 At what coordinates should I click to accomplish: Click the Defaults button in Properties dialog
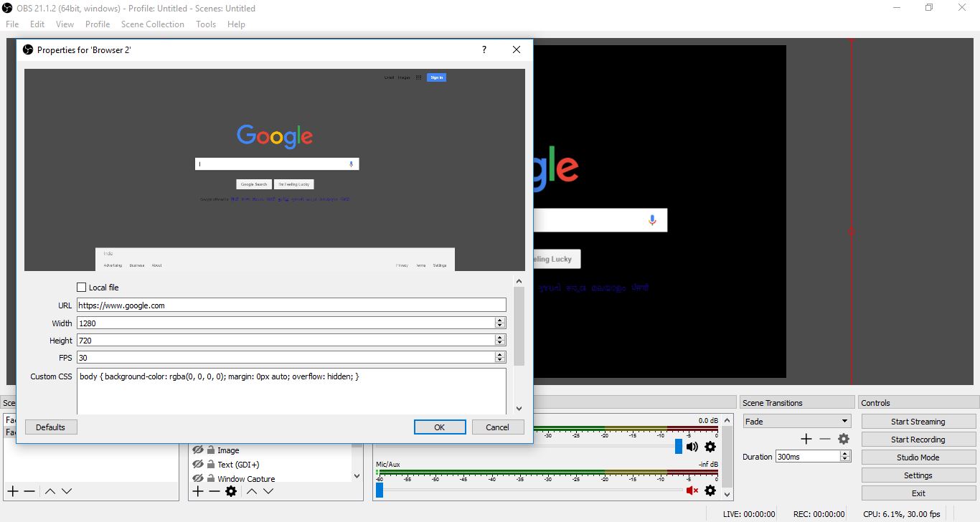click(51, 427)
